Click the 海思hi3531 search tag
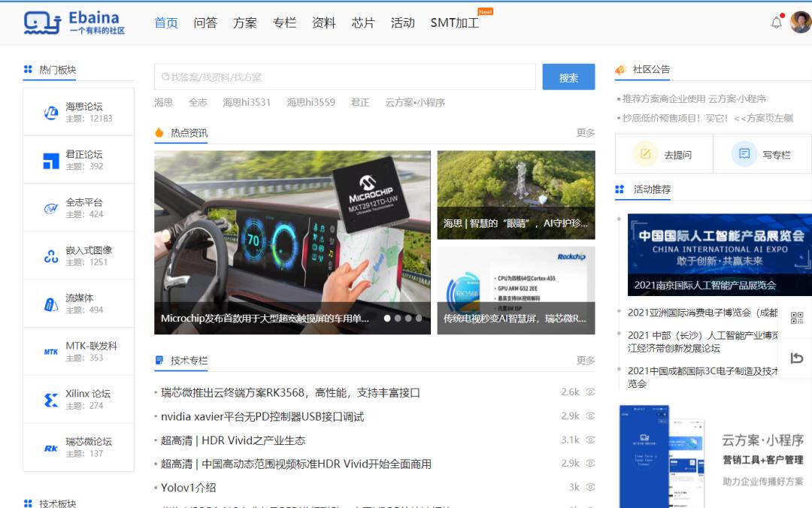Image resolution: width=812 pixels, height=508 pixels. 247,102
